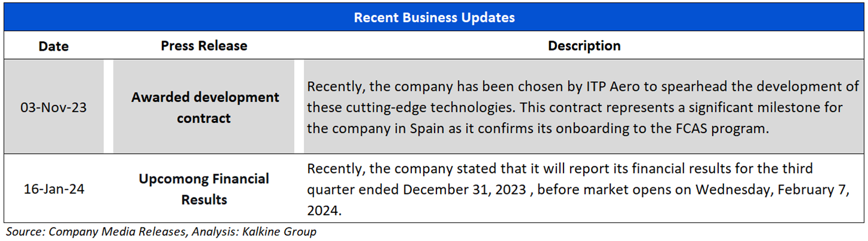This screenshot has height=241, width=868.
Task: Click the Recent Business Updates title bar
Action: click(x=434, y=17)
